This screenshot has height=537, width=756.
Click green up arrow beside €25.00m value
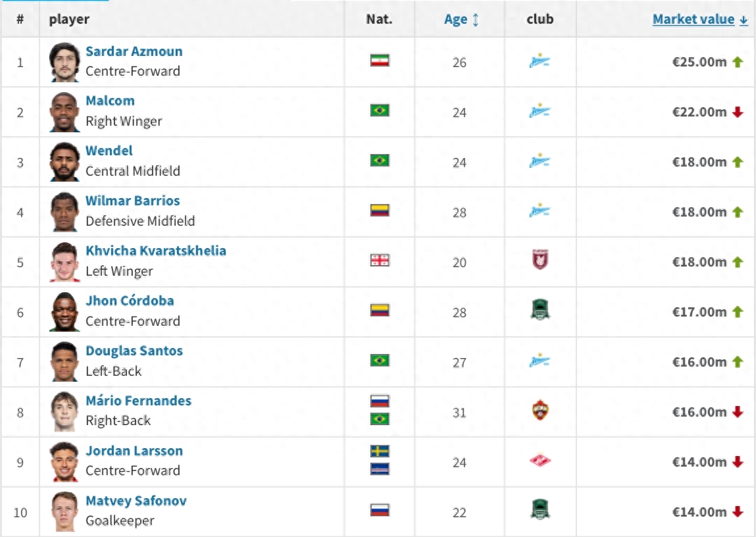(738, 62)
